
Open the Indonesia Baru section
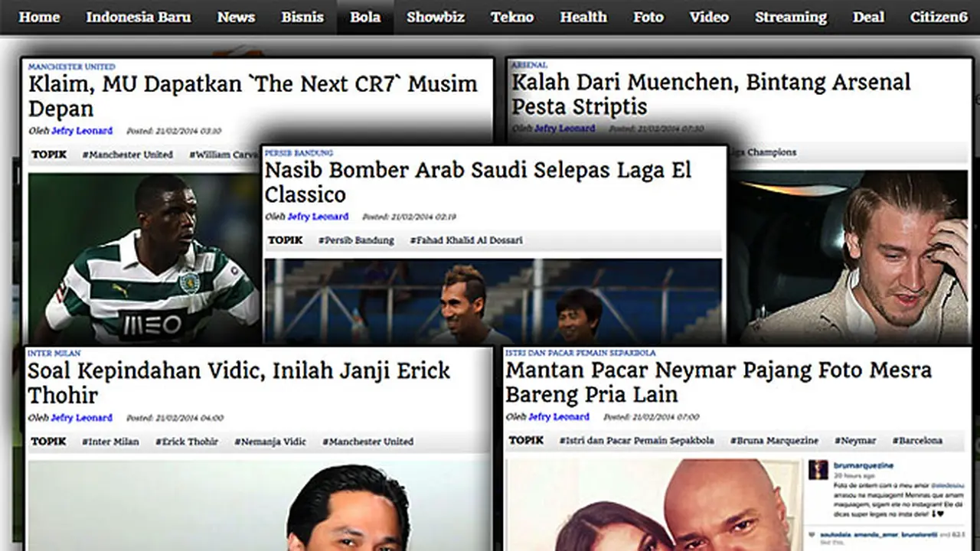click(139, 17)
